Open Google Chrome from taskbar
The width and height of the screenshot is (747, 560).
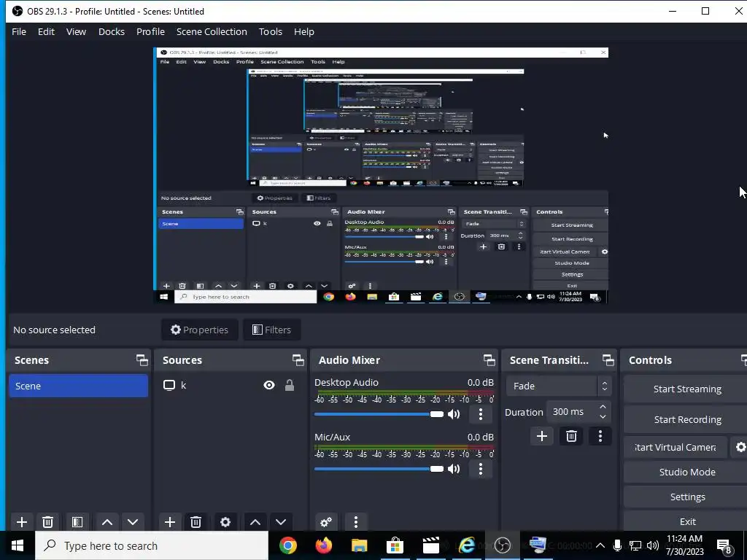pos(287,545)
